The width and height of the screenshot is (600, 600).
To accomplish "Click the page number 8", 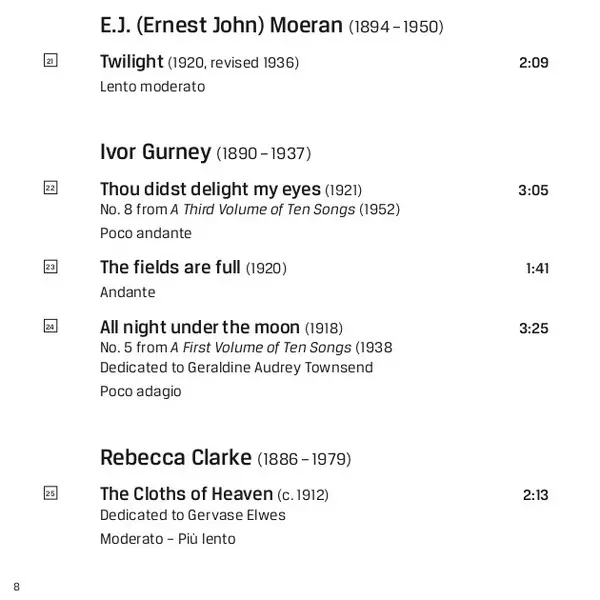I will pyautogui.click(x=16, y=586).
